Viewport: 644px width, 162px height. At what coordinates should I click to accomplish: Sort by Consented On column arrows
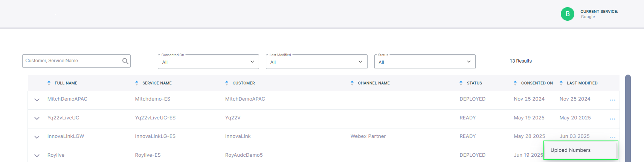[515, 83]
